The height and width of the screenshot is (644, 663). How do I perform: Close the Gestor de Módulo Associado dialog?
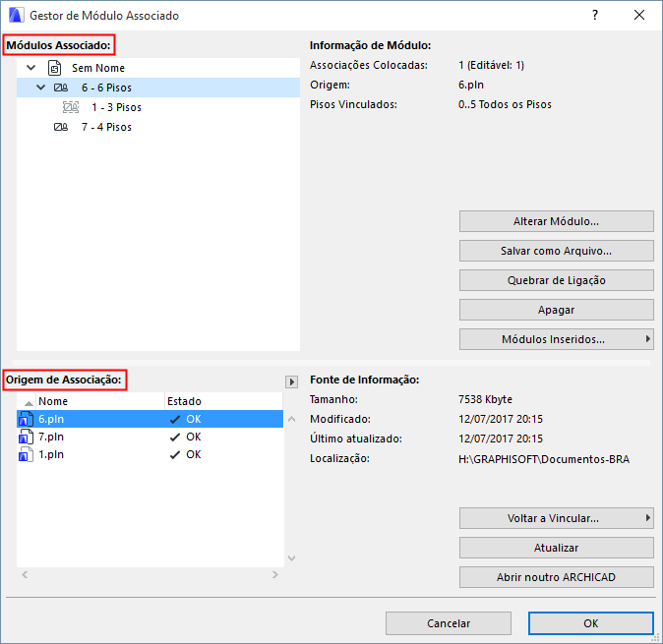click(639, 15)
